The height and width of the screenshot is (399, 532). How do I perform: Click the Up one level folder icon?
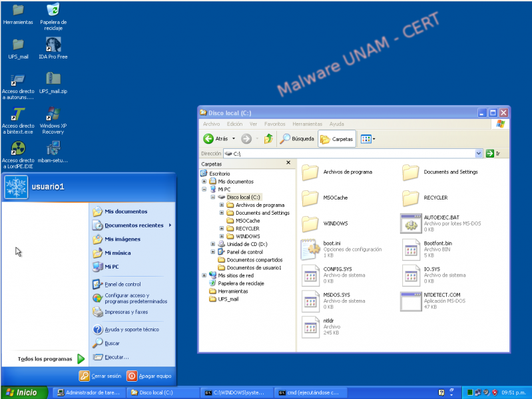(x=268, y=138)
